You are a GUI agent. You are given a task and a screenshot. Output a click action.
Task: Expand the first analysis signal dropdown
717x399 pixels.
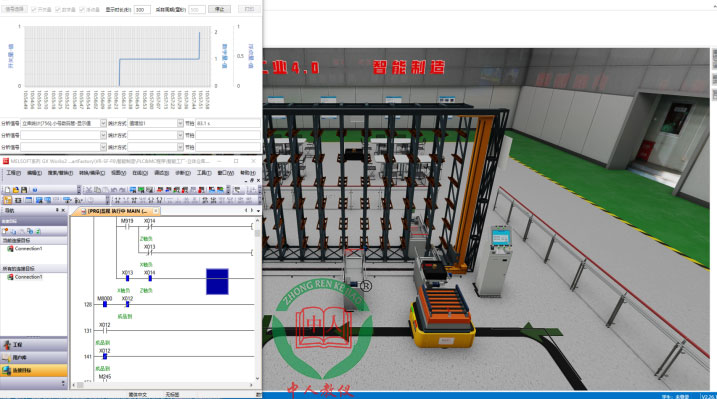pyautogui.click(x=103, y=123)
